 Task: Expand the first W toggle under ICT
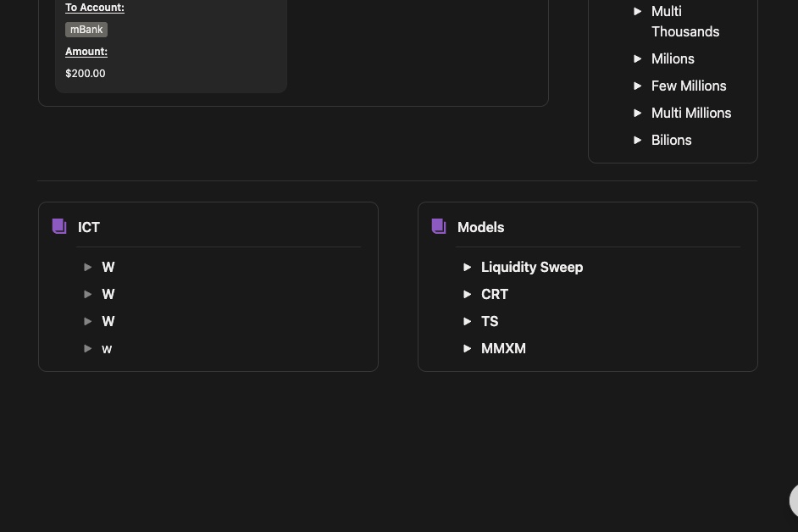pos(88,267)
